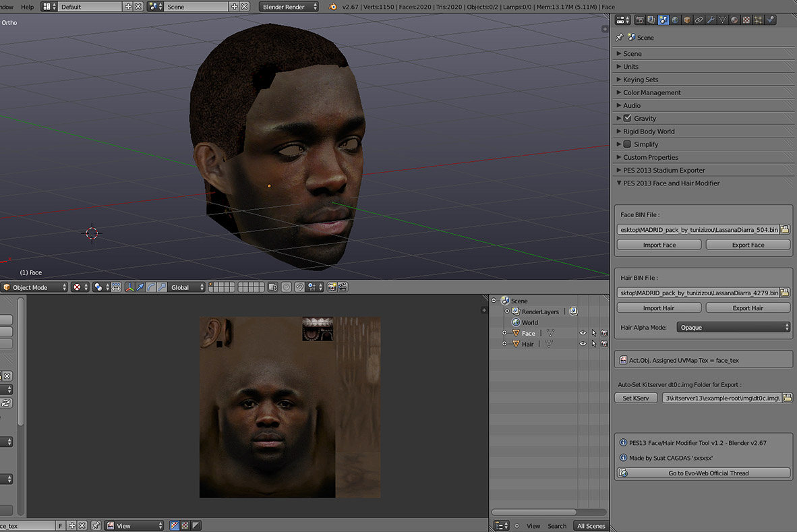Image resolution: width=797 pixels, height=532 pixels.
Task: Open the Object cube properties tab
Action: [687, 20]
